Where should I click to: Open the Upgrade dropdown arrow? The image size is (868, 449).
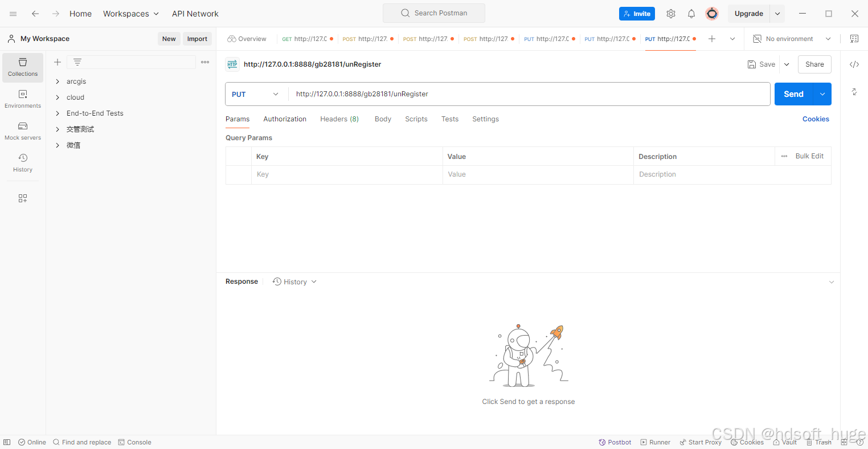pyautogui.click(x=777, y=14)
